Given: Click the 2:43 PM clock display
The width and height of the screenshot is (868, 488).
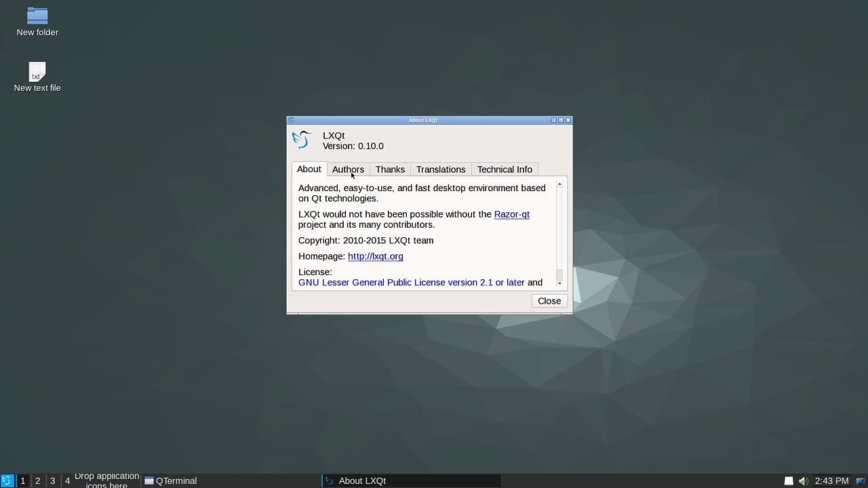Looking at the screenshot, I should (x=829, y=481).
